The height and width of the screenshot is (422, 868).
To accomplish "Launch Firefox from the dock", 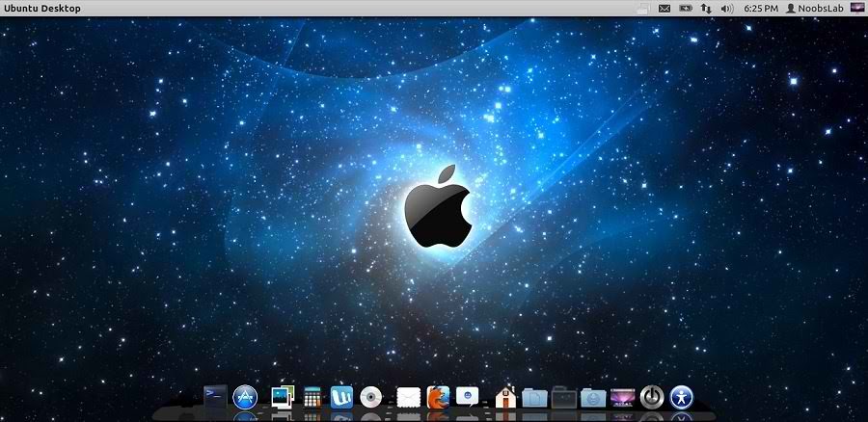I will (438, 397).
